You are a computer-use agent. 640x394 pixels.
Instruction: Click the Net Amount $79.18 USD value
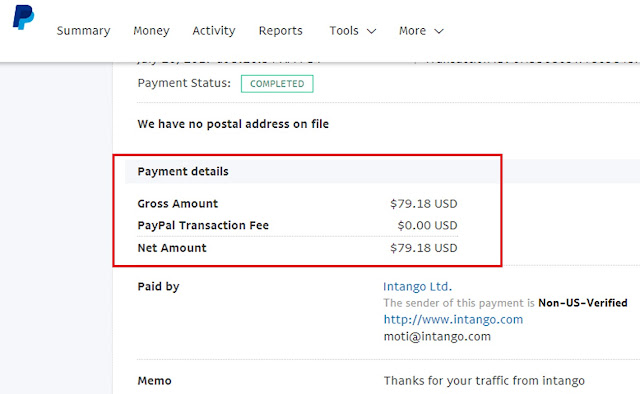(424, 248)
